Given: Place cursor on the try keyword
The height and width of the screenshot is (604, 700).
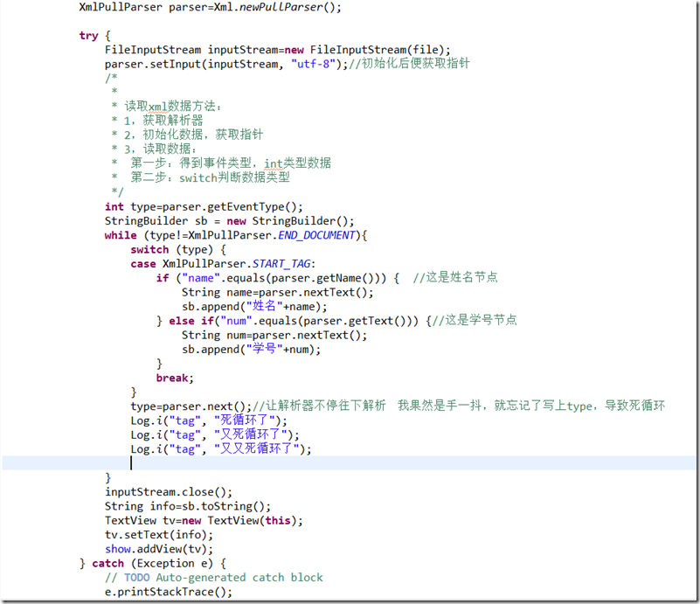Looking at the screenshot, I should (88, 35).
